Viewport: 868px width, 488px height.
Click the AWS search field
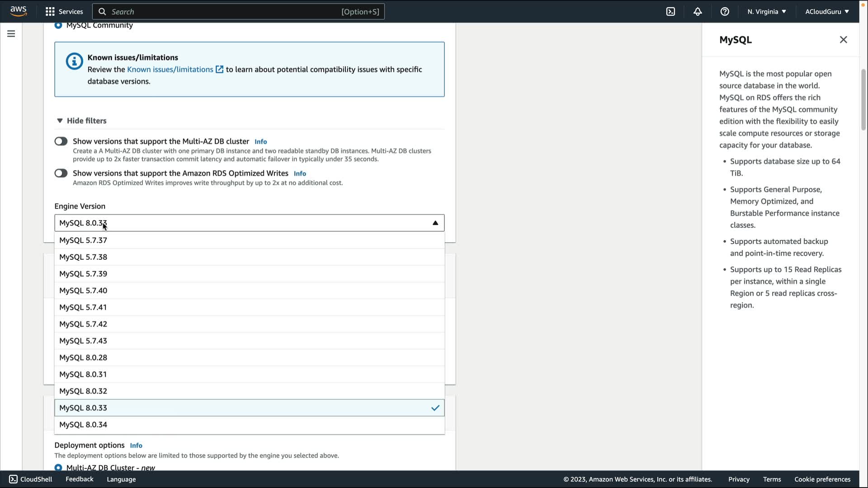pyautogui.click(x=226, y=12)
